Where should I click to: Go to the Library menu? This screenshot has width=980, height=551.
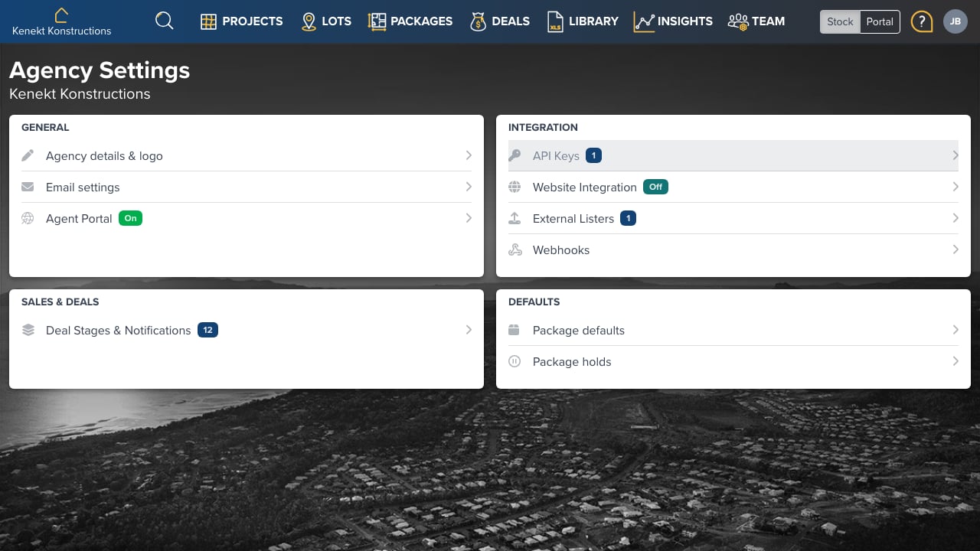583,21
